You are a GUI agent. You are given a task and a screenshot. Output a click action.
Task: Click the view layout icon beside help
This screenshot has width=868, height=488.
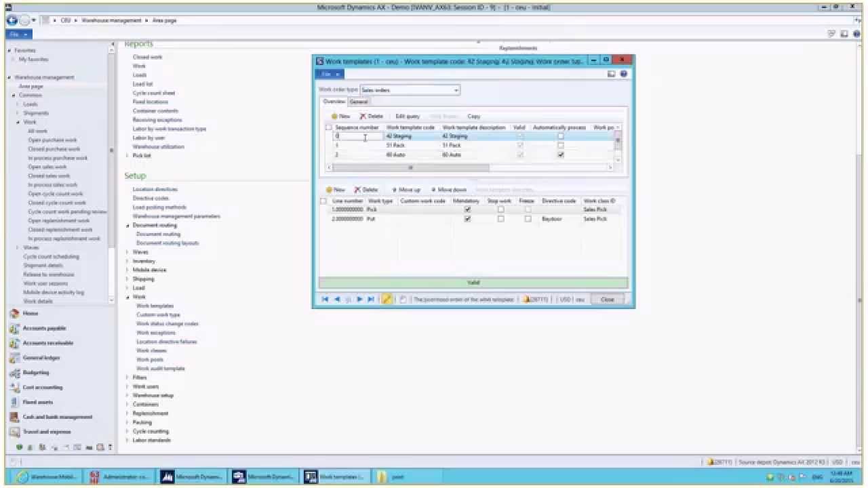612,74
